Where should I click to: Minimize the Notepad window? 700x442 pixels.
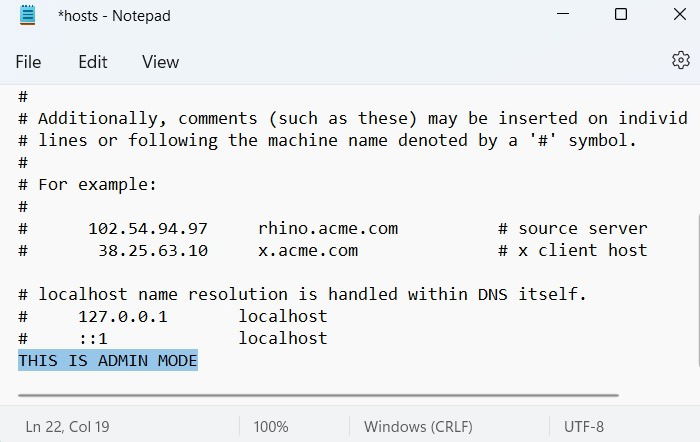click(x=562, y=14)
